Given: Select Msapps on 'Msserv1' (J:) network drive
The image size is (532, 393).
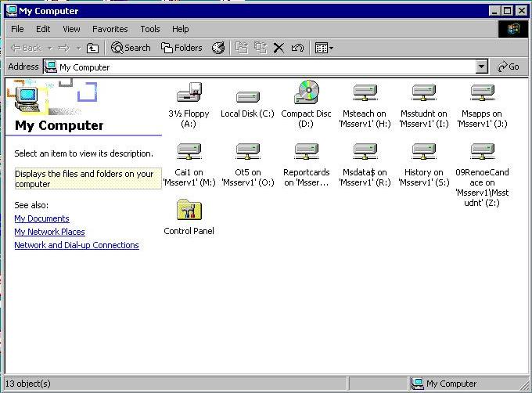Looking at the screenshot, I should coord(482,92).
